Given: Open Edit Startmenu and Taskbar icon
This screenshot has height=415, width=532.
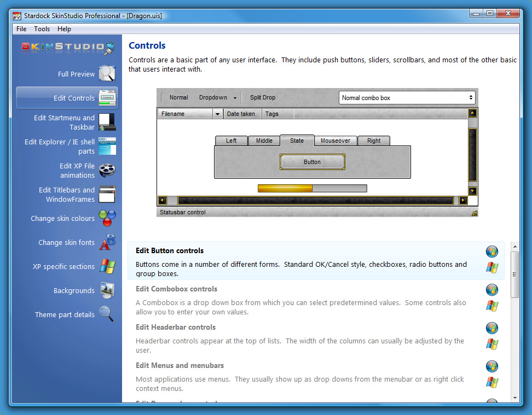Looking at the screenshot, I should pos(107,122).
